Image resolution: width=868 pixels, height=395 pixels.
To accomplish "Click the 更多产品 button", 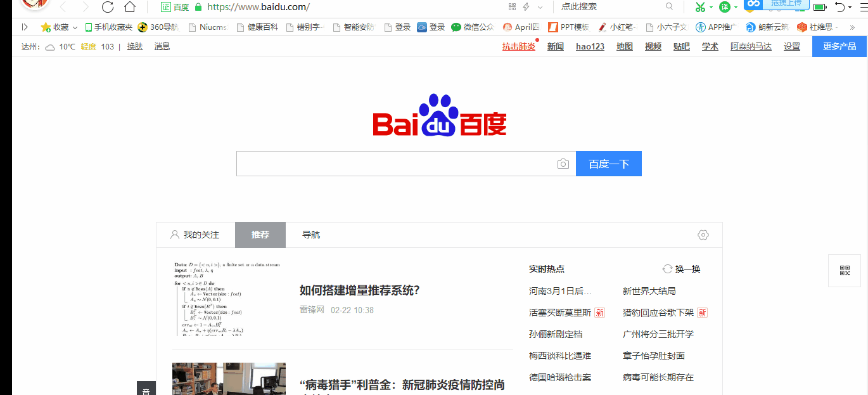I will pos(839,46).
